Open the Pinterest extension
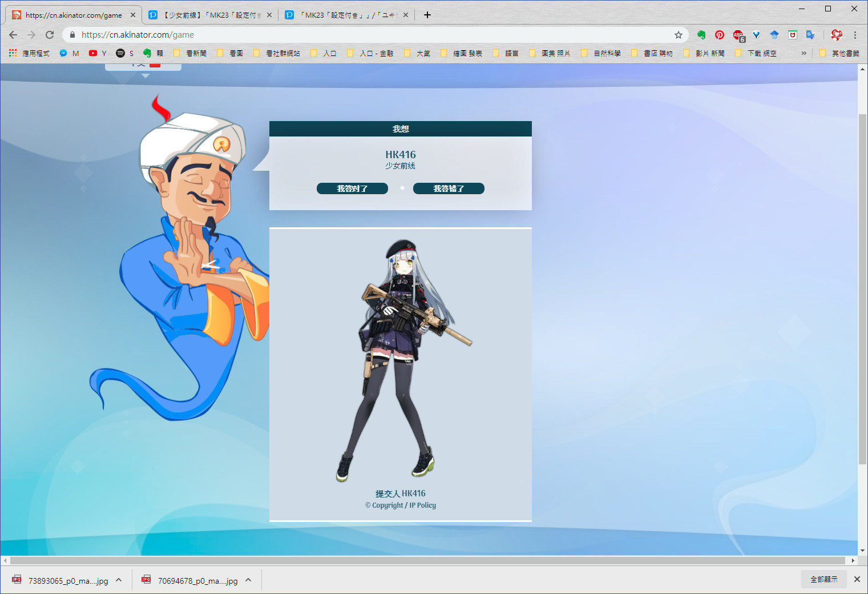This screenshot has width=868, height=594. point(720,35)
